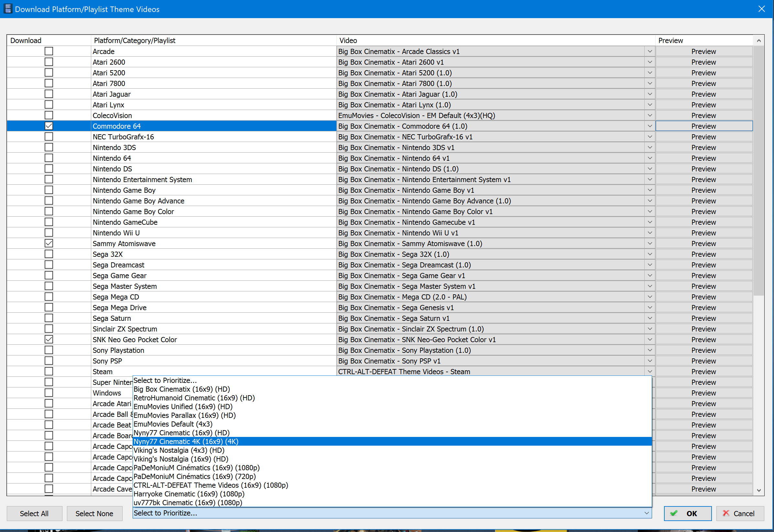Viewport: 774px width, 532px height.
Task: Select the Nintendo Game Boy Advance row
Action: pyautogui.click(x=213, y=201)
